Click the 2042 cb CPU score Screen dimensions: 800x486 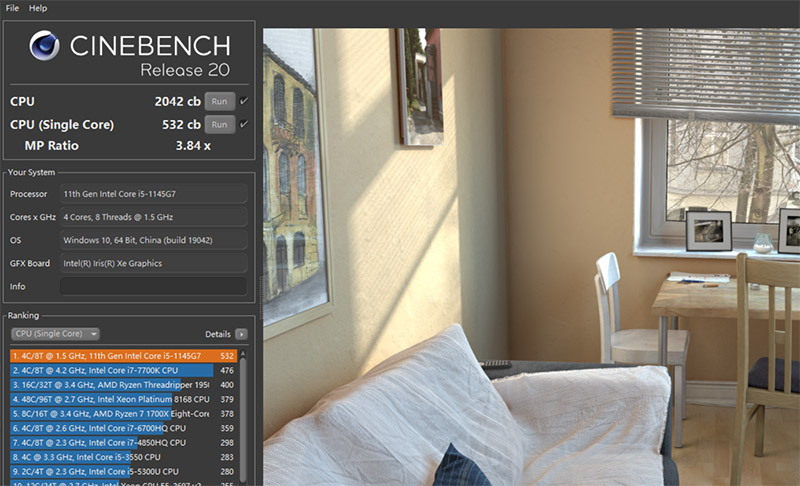[x=178, y=101]
